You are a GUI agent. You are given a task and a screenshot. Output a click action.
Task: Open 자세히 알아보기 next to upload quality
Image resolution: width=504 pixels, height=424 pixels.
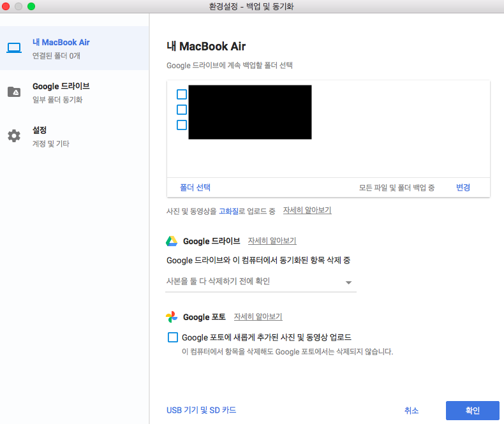pos(308,210)
